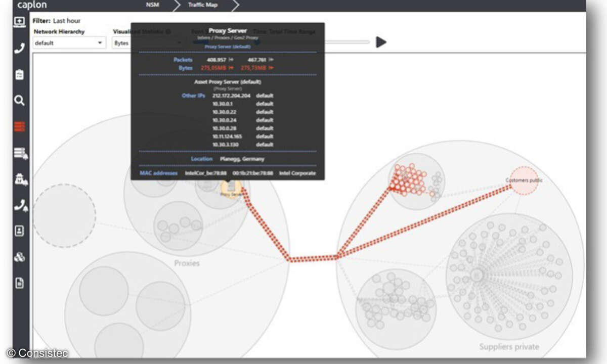
Task: Click Intel Corporate vendor text
Action: (x=297, y=173)
